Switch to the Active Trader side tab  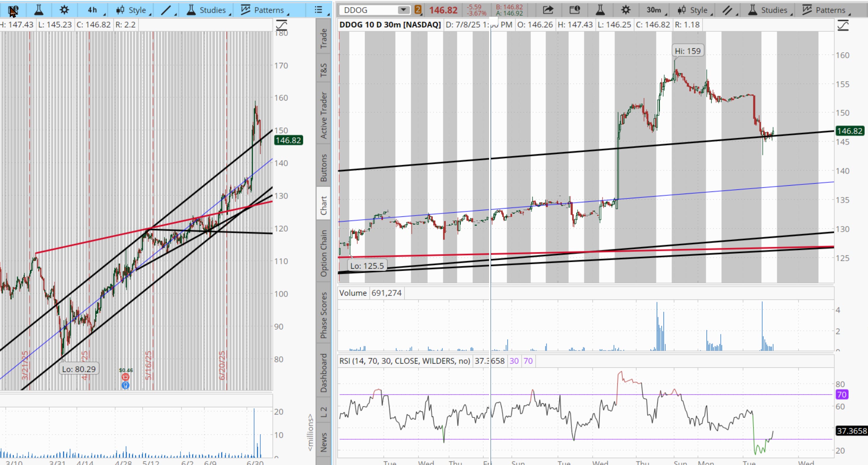point(324,115)
